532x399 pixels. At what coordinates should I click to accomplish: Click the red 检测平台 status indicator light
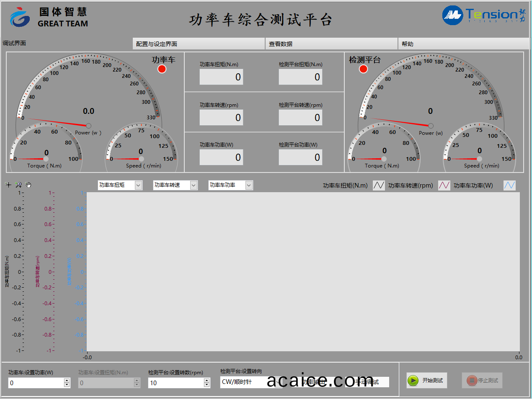(x=363, y=69)
